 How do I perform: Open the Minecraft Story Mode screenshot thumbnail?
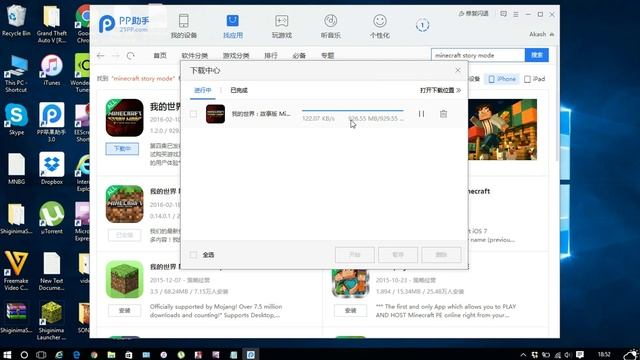pos(502,129)
